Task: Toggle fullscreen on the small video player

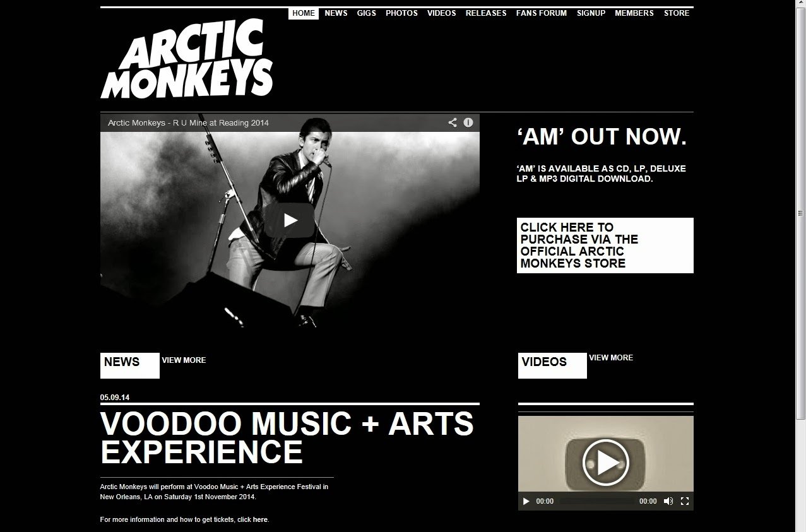Action: [685, 501]
